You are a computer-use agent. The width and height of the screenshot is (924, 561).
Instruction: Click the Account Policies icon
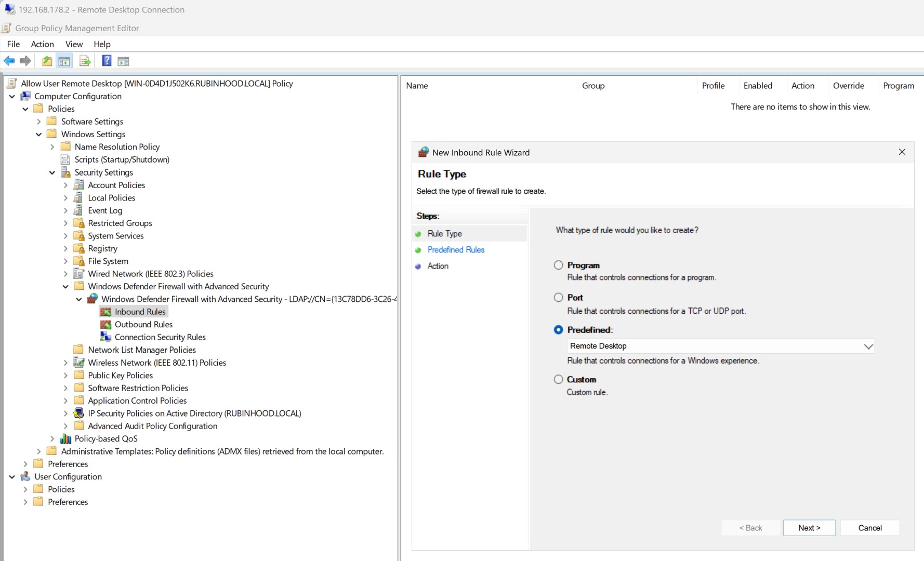(x=79, y=185)
